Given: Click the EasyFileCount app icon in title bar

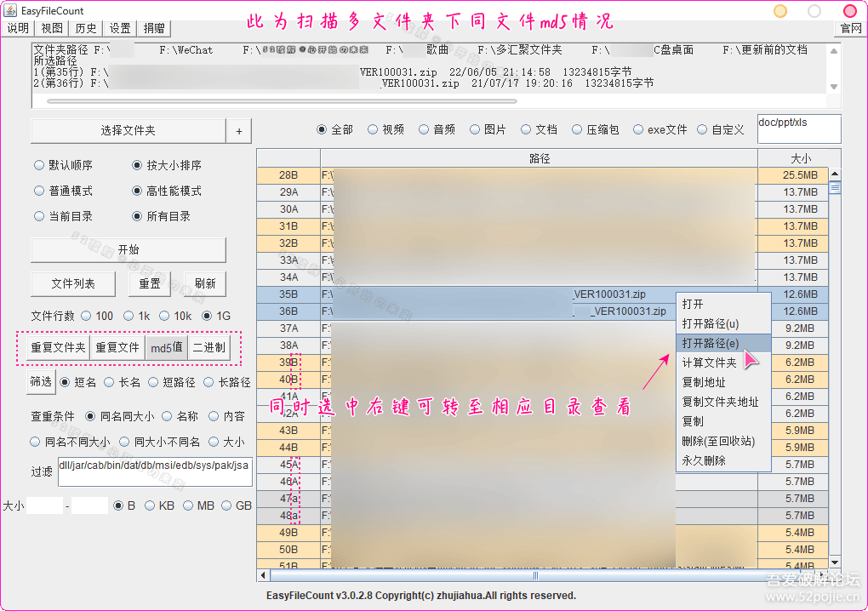Looking at the screenshot, I should click(x=11, y=10).
